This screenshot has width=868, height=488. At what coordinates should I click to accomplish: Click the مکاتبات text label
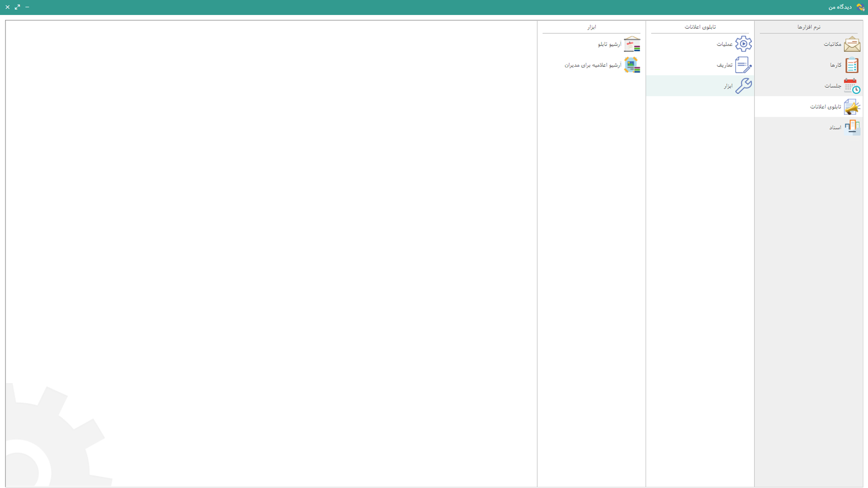point(832,44)
